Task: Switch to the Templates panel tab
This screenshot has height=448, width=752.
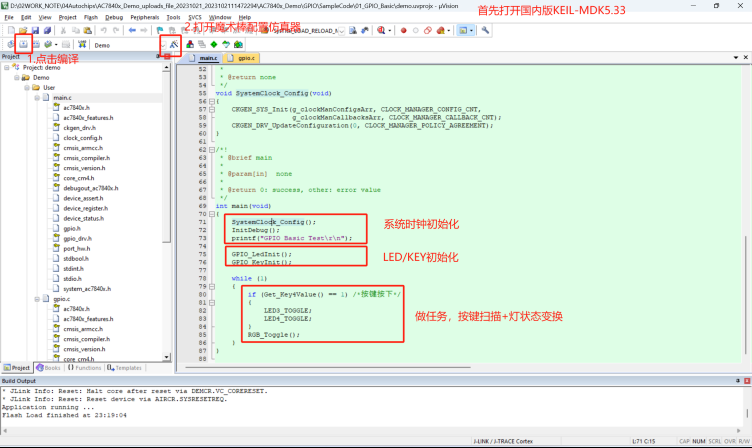Action: click(124, 368)
